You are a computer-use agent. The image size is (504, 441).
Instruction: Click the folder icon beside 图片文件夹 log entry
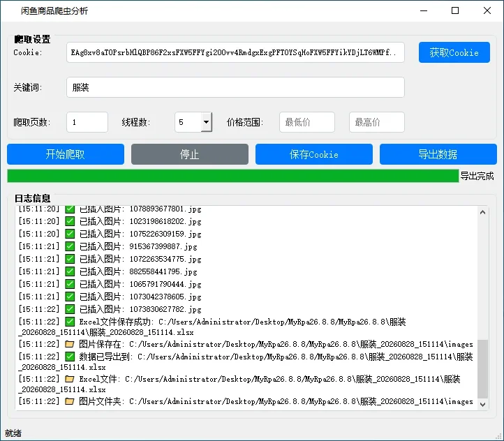click(69, 401)
